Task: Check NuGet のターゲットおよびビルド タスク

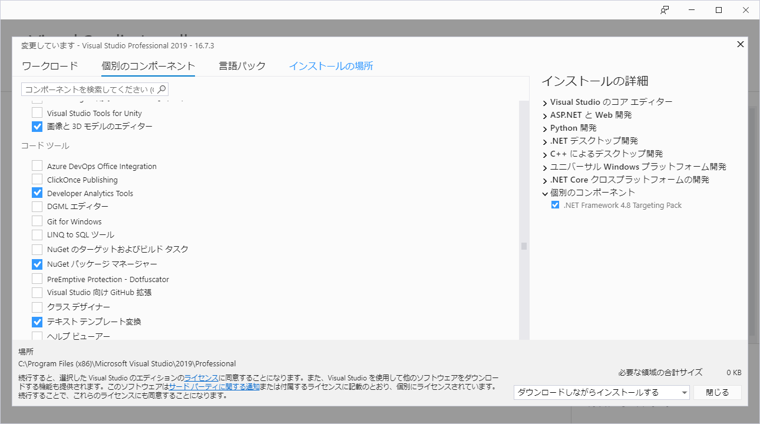Action: click(x=37, y=250)
